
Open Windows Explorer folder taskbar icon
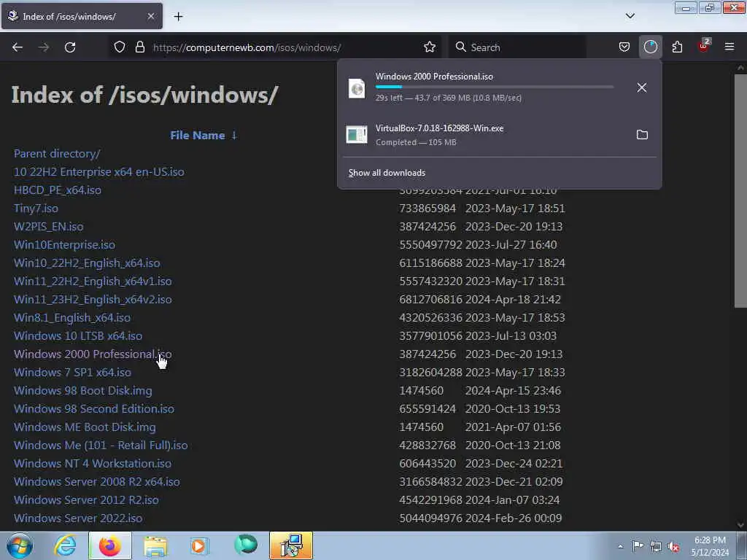tap(155, 545)
